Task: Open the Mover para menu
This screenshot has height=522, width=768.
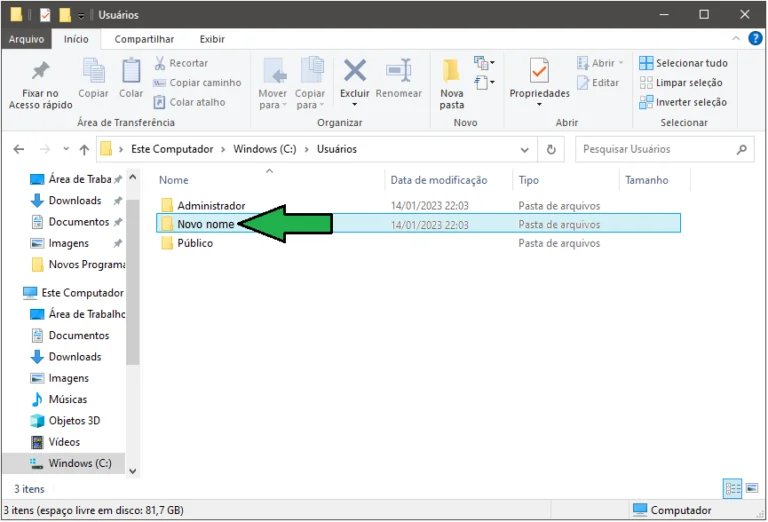Action: tap(272, 83)
